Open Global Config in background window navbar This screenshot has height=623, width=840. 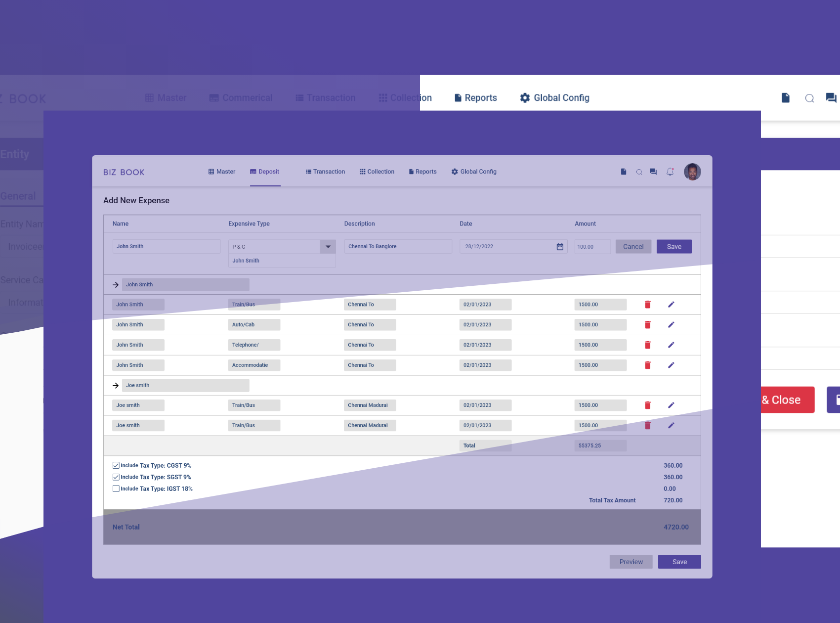(x=554, y=98)
